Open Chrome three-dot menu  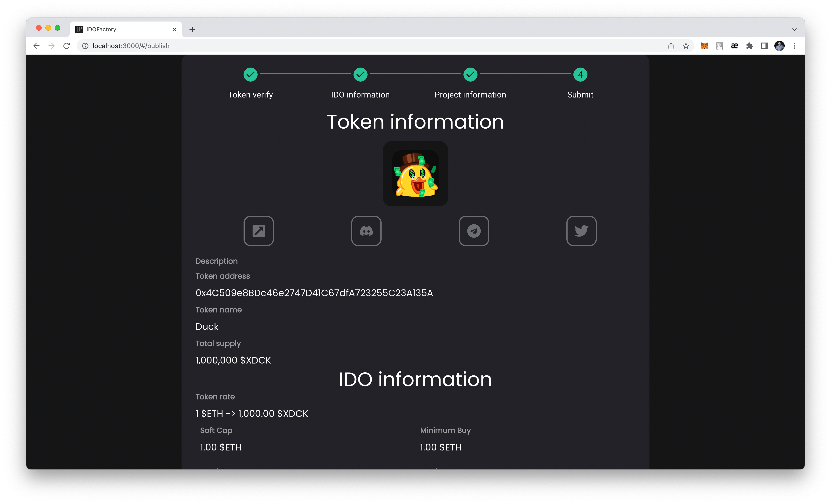click(795, 46)
